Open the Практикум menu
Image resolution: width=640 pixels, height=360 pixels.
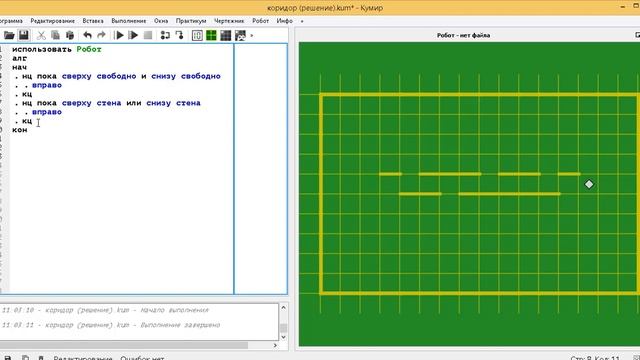coord(191,21)
